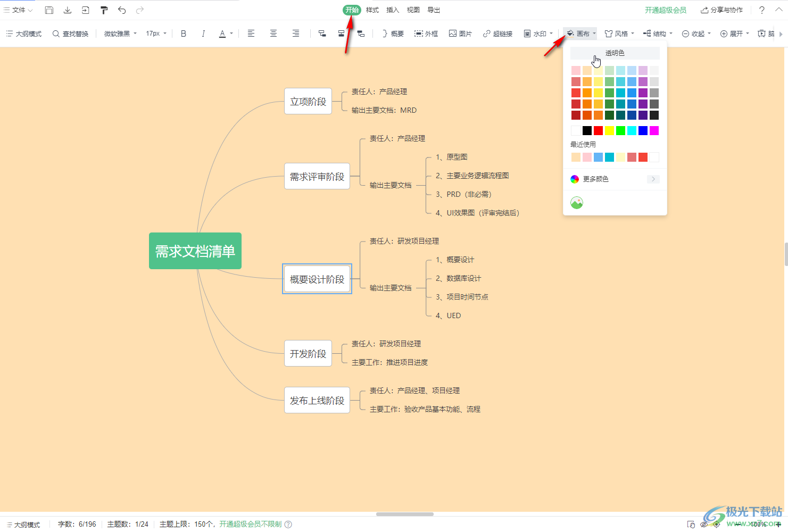788x532 pixels.
Task: Open the 收起 collapse dropdown
Action: click(x=696, y=34)
